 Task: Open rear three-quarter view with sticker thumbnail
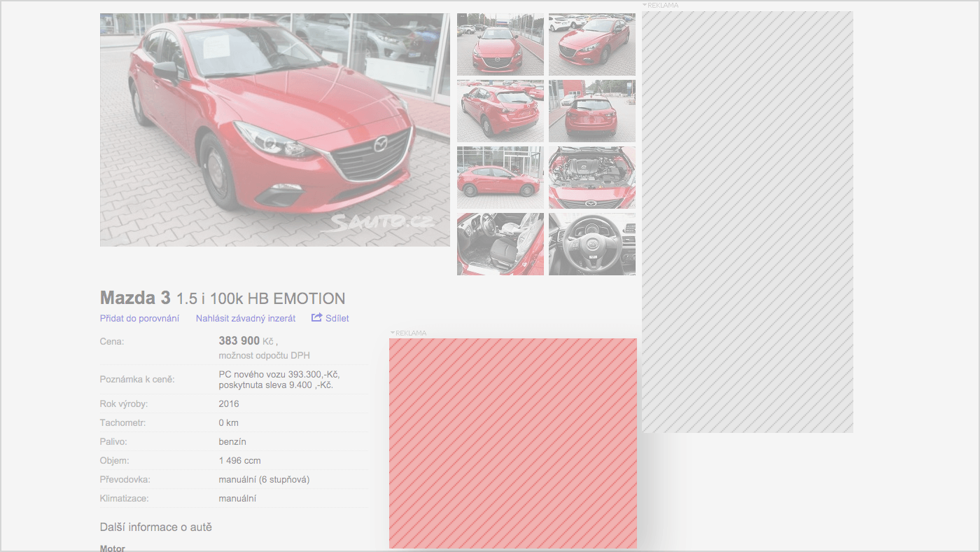tap(500, 111)
